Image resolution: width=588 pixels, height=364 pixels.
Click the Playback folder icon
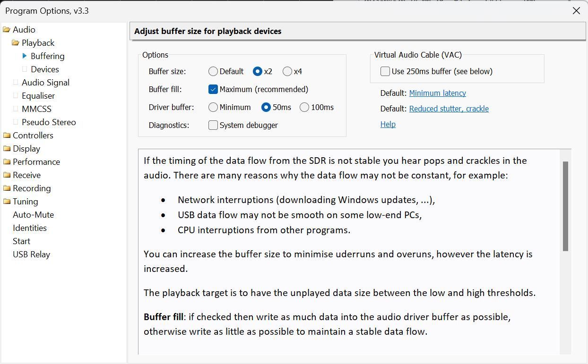coord(16,43)
